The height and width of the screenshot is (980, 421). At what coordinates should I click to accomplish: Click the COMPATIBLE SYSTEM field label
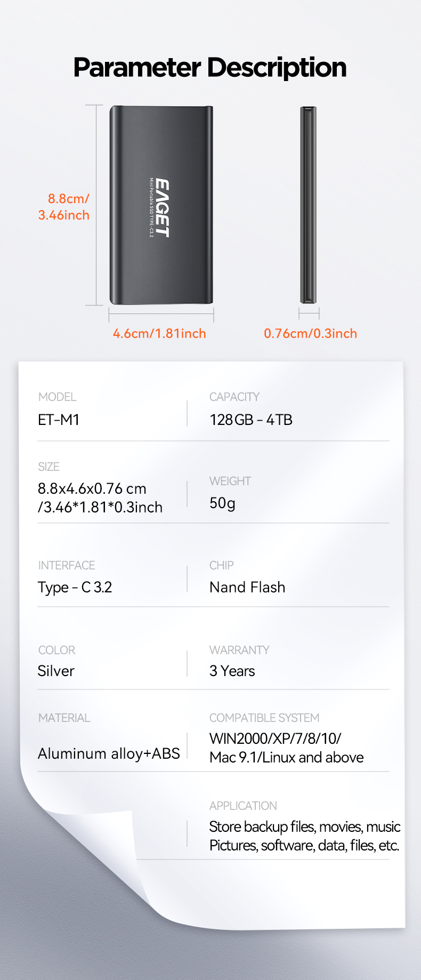click(264, 718)
